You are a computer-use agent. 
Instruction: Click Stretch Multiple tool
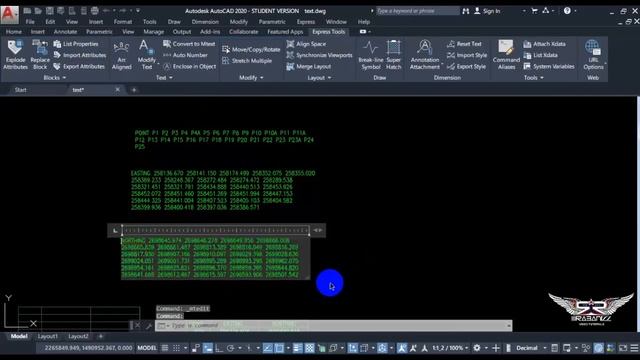pyautogui.click(x=247, y=61)
